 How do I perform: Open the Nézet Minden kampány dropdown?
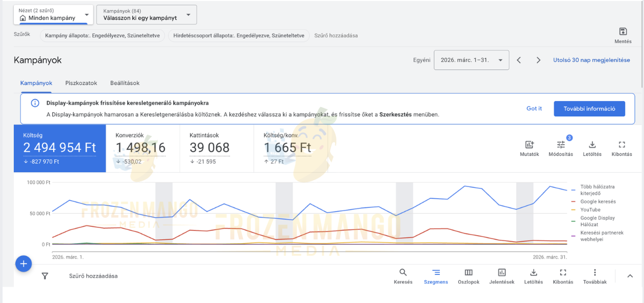pyautogui.click(x=54, y=14)
